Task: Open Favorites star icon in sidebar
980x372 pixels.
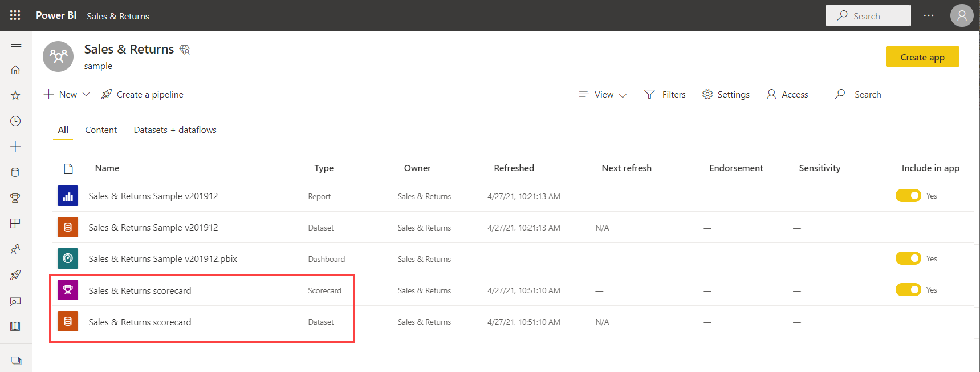Action: (x=15, y=96)
